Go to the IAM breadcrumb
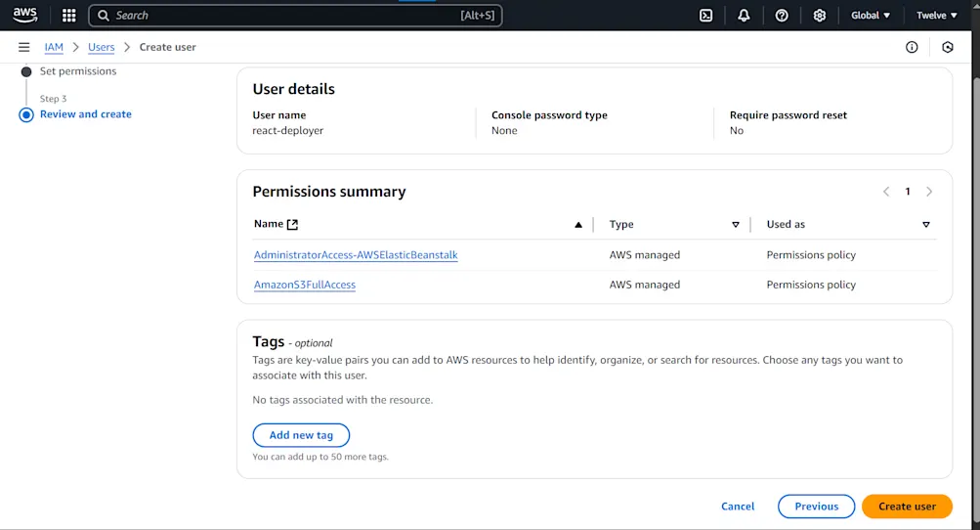This screenshot has width=980, height=530. click(x=54, y=47)
